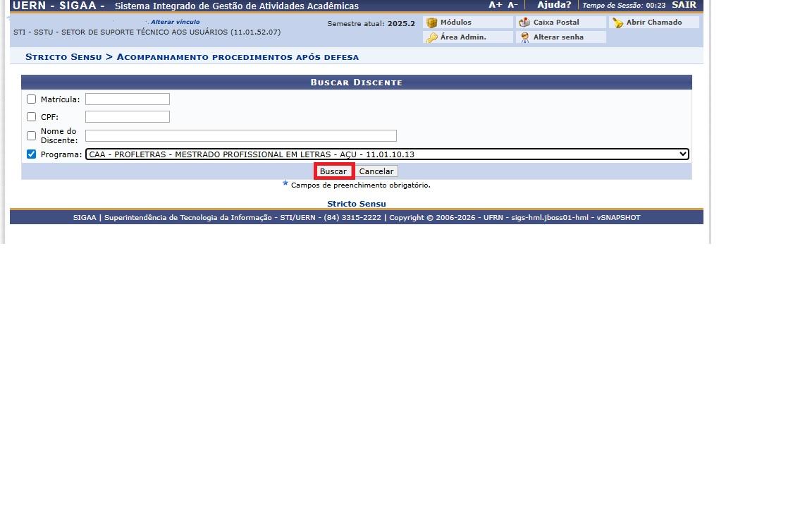Click the Área Admin. key icon
Screen dimensions: 812x514
(x=432, y=37)
